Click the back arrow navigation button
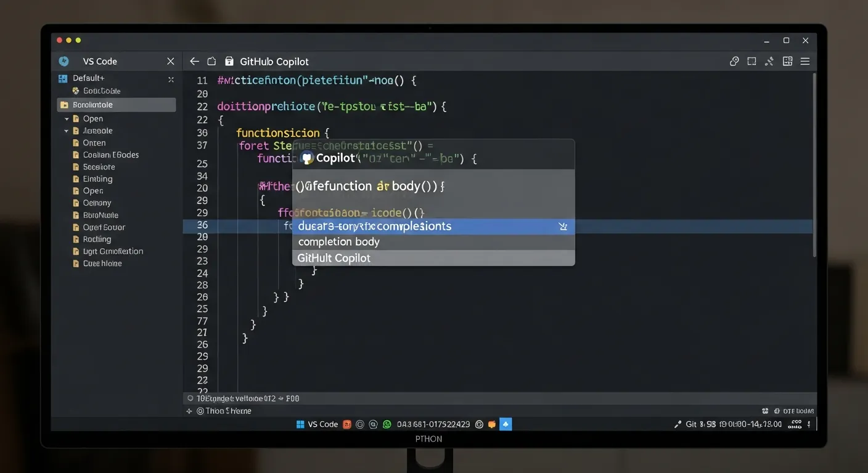The width and height of the screenshot is (868, 473). [194, 61]
